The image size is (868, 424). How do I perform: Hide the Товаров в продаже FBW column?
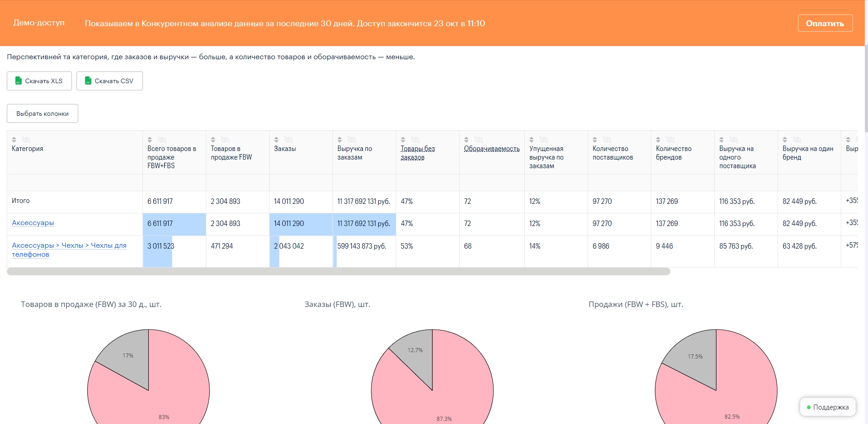(x=225, y=140)
